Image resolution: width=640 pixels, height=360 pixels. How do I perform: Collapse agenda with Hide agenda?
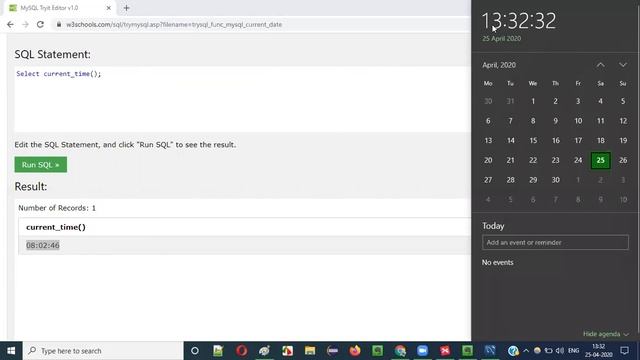tap(606, 334)
